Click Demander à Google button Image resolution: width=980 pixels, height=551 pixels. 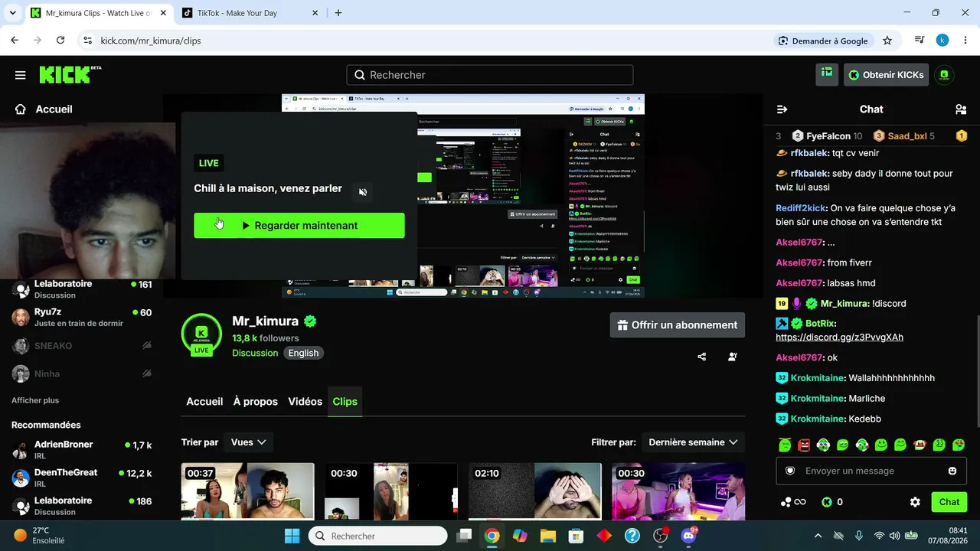pyautogui.click(x=823, y=41)
